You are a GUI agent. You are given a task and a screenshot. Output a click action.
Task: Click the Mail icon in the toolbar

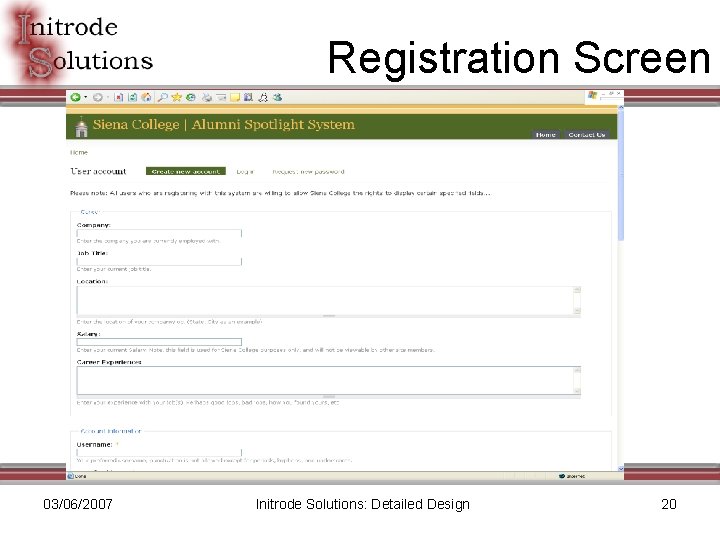[221, 97]
